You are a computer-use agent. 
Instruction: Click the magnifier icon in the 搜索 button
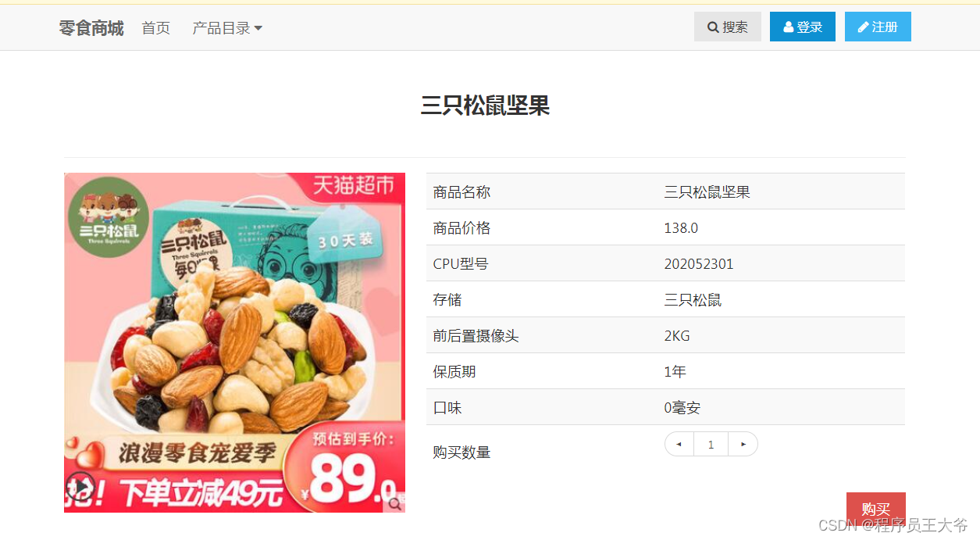coord(713,27)
